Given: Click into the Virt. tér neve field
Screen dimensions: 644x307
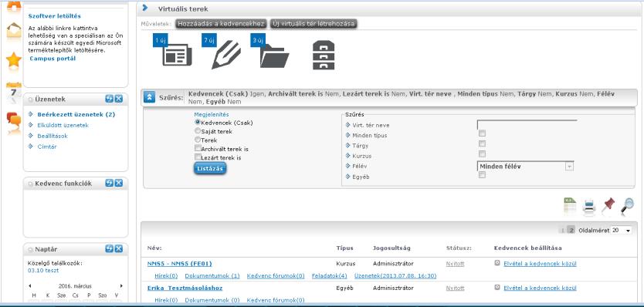Looking at the screenshot, I should click(527, 124).
